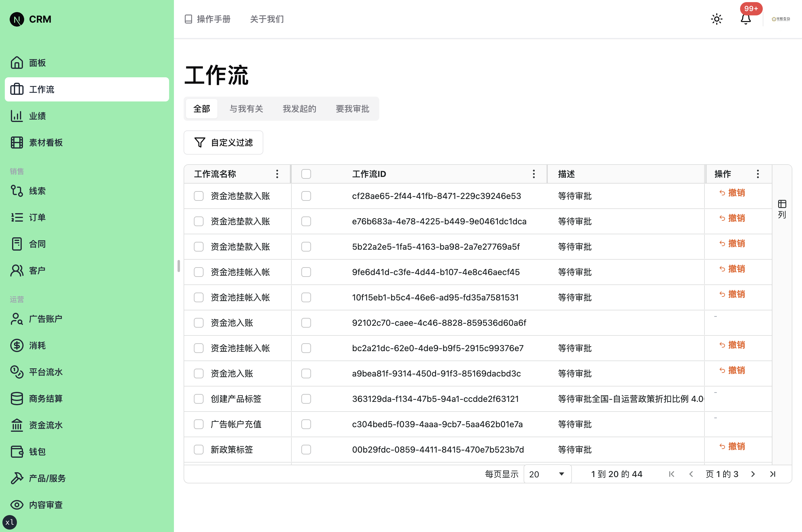
Task: Check the select-all checkbox in table header
Action: point(306,173)
